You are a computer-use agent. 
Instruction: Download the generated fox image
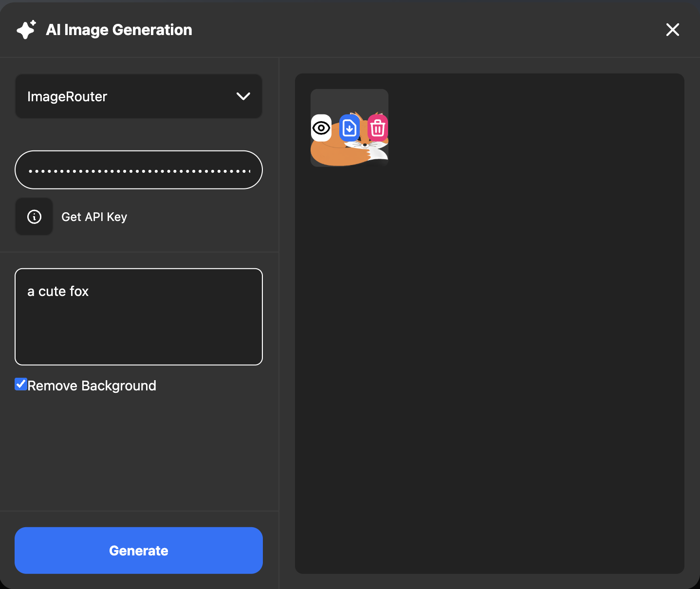click(350, 128)
